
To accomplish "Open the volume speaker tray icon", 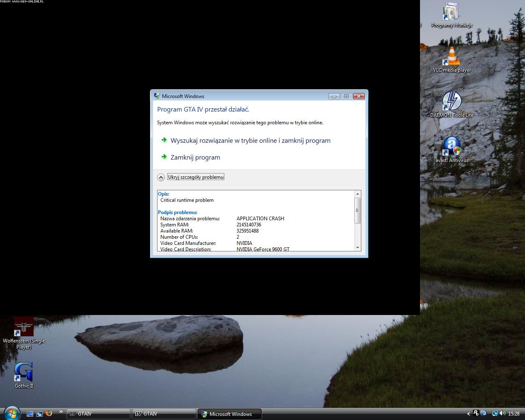I will point(502,413).
